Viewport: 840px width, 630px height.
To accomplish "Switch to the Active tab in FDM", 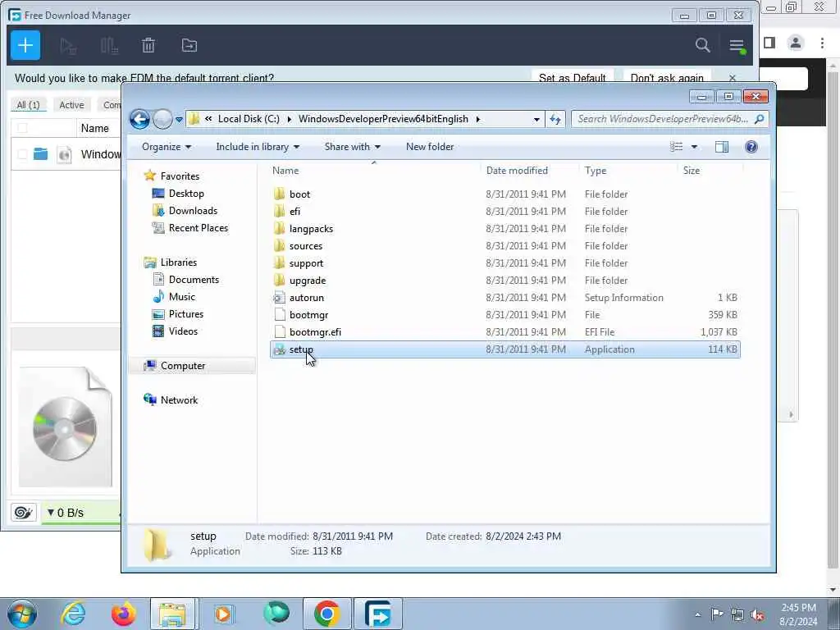I will [x=72, y=105].
